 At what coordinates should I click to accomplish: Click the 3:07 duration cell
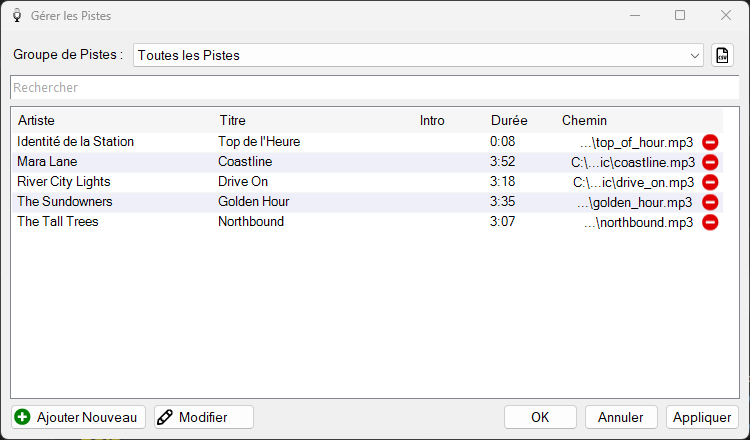[502, 222]
